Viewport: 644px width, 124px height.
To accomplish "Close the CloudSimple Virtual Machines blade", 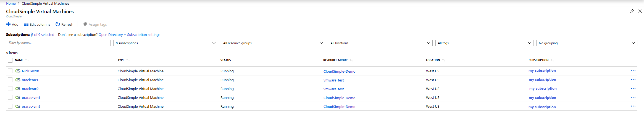I will 640,11.
